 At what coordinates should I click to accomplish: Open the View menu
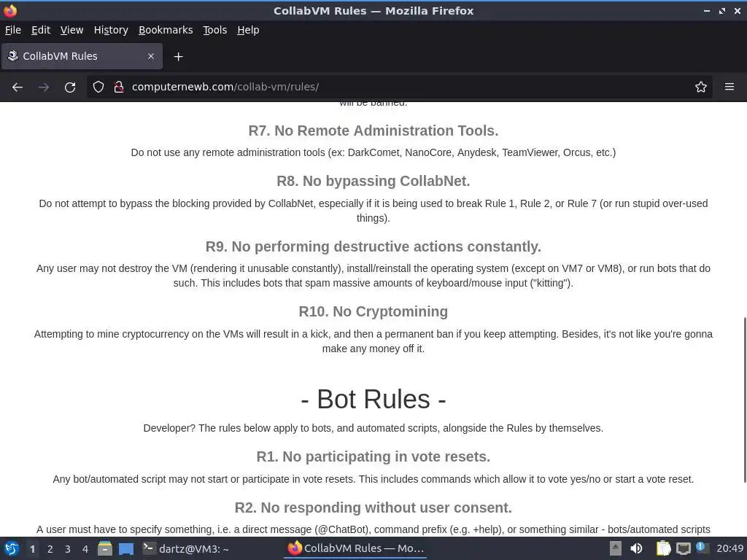point(71,30)
